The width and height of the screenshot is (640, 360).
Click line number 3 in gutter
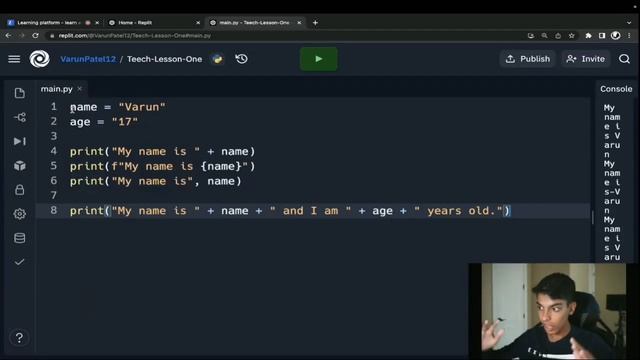53,136
